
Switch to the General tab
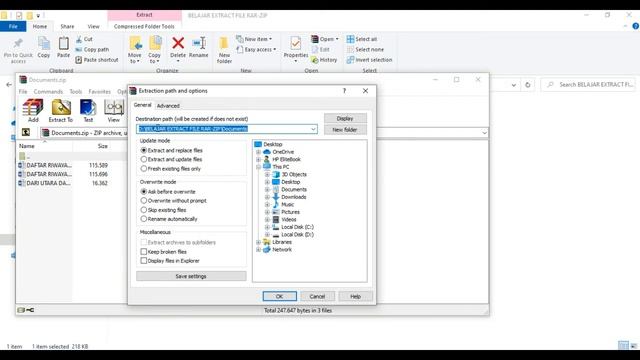(x=142, y=105)
